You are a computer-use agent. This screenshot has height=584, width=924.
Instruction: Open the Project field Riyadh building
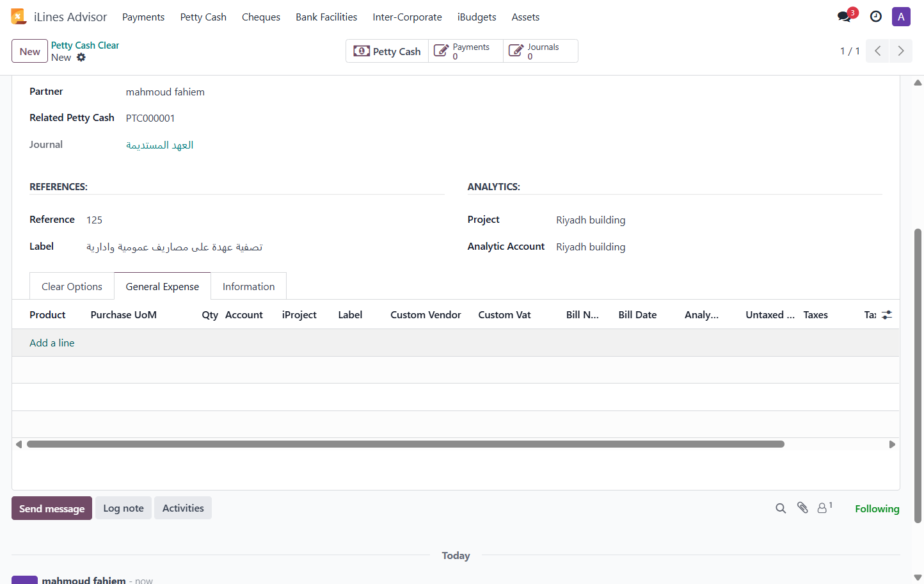[591, 220]
